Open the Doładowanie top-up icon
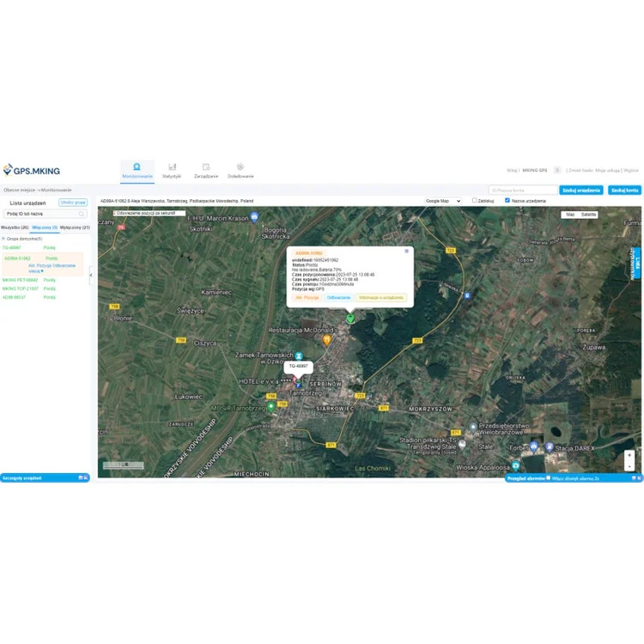The image size is (644, 644). (240, 167)
